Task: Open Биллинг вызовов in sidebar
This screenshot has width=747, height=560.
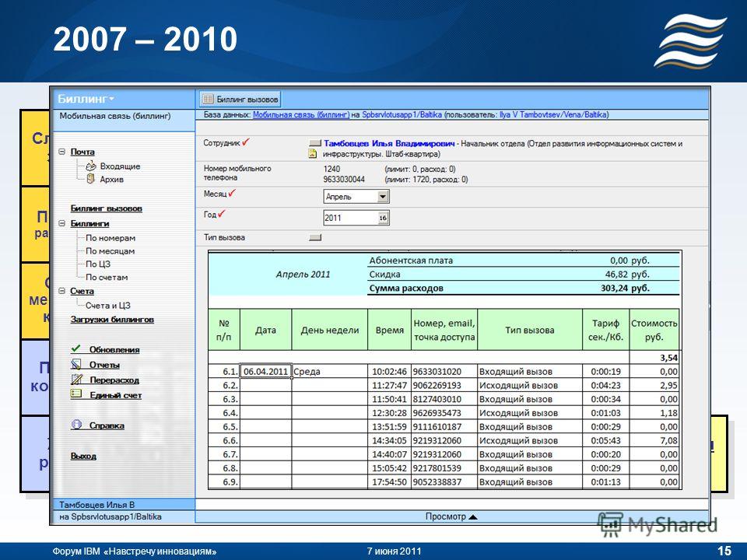Action: pos(107,208)
